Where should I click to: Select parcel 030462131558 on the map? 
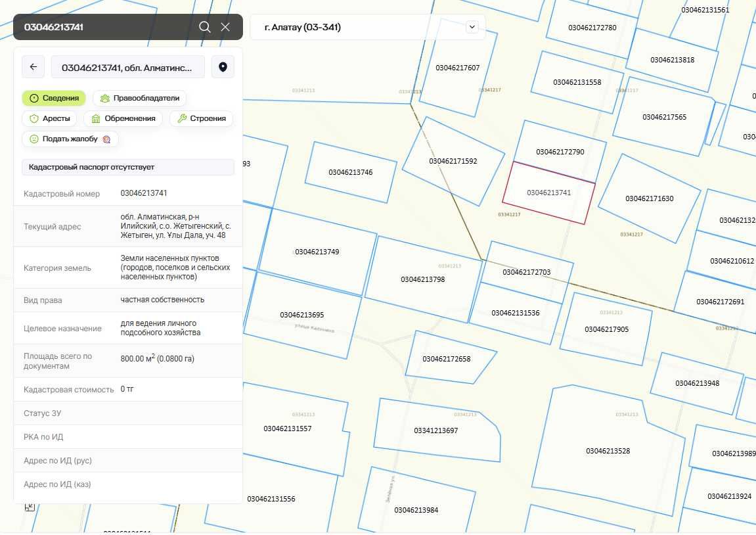tap(577, 82)
